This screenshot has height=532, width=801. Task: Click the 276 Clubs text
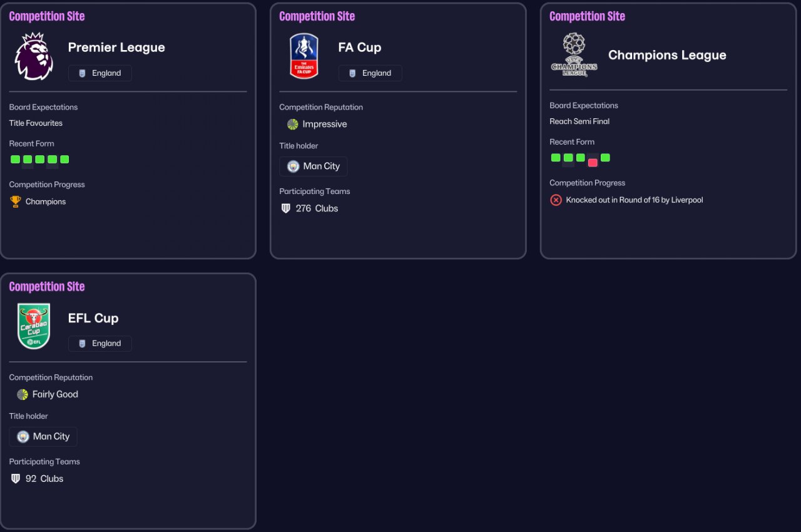pos(317,208)
